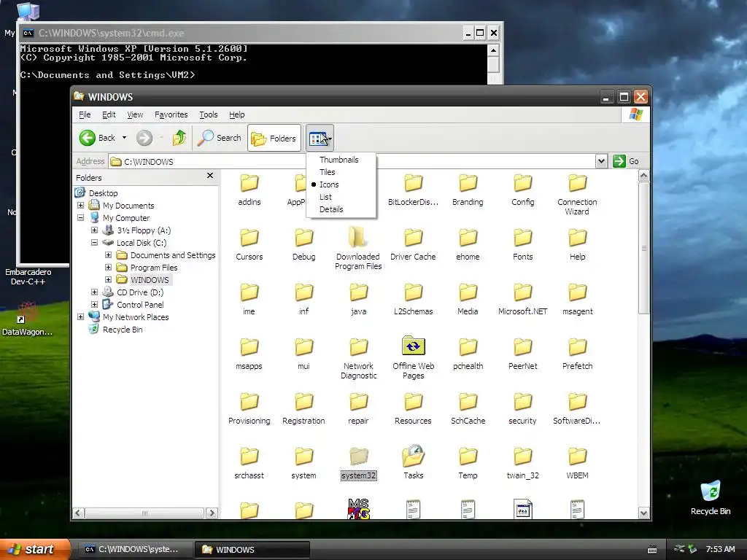Image resolution: width=747 pixels, height=560 pixels.
Task: Expand 3½ Floppy (A:) node
Action: pos(94,230)
